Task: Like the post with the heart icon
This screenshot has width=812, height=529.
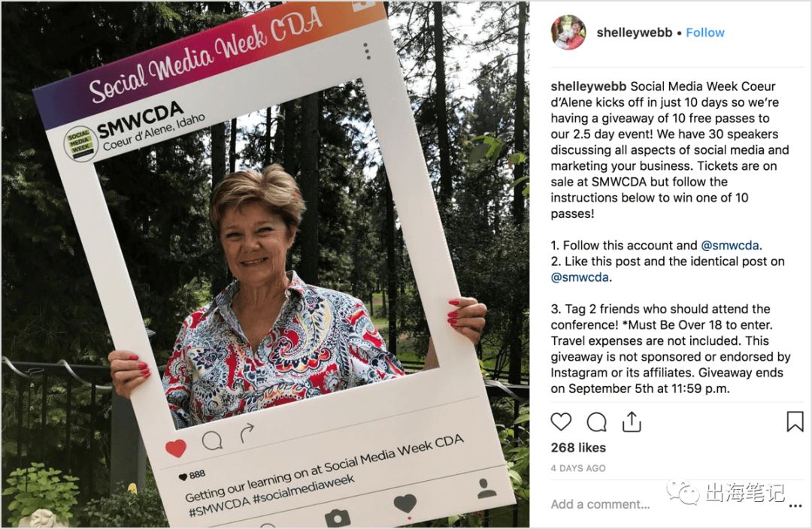Action: (x=561, y=422)
